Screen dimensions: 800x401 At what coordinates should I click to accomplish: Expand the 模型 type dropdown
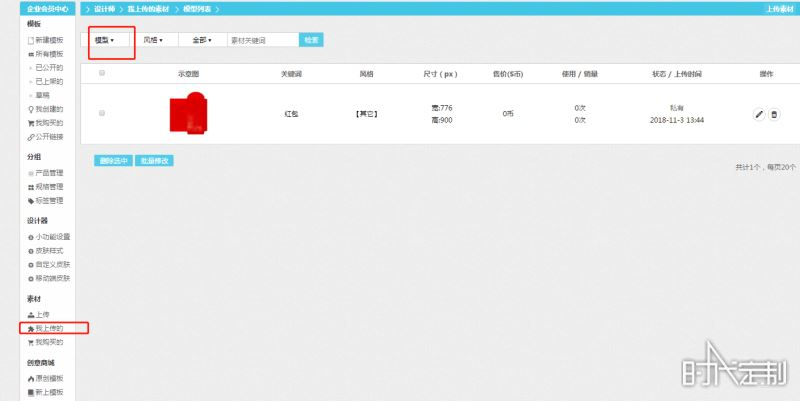click(x=105, y=40)
